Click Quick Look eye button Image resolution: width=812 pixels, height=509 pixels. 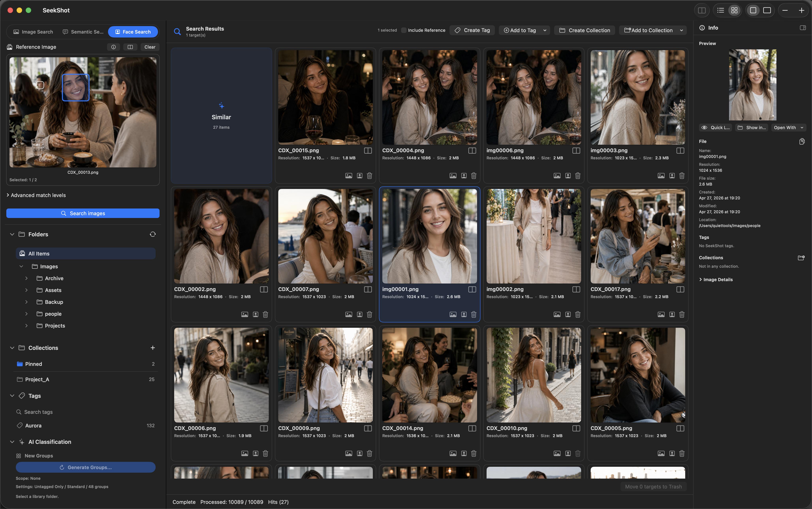click(x=715, y=128)
